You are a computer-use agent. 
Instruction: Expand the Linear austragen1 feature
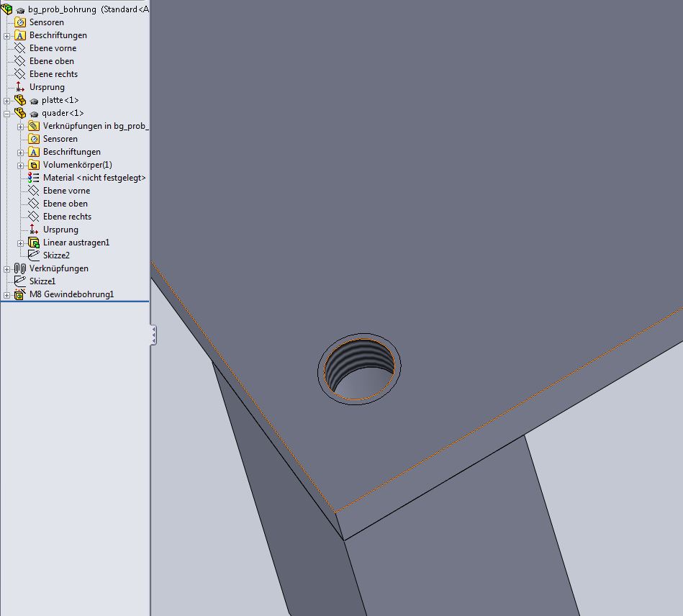point(21,243)
